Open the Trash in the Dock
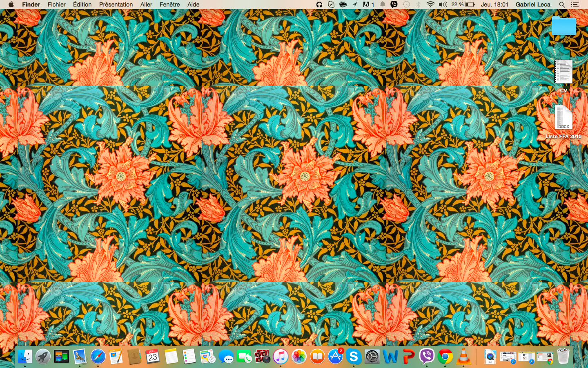This screenshot has width=588, height=368. click(x=563, y=357)
